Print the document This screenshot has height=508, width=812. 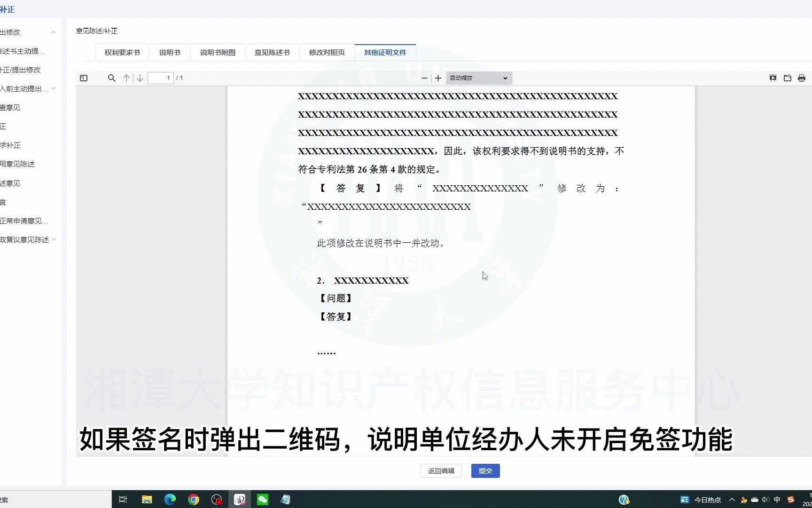(x=802, y=78)
